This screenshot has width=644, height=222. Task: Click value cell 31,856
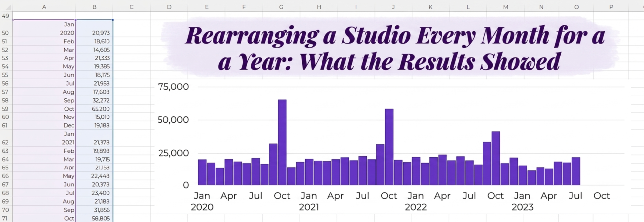click(94, 210)
